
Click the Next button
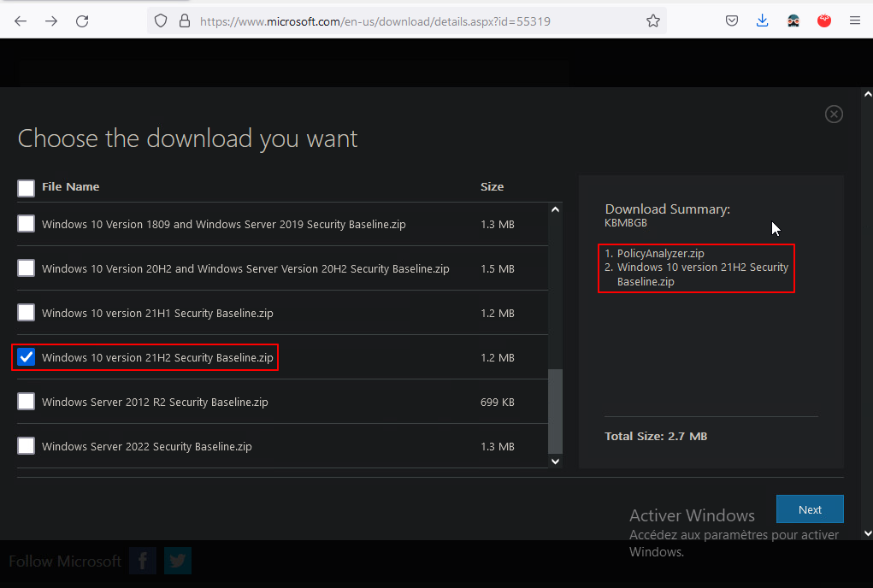(x=810, y=509)
